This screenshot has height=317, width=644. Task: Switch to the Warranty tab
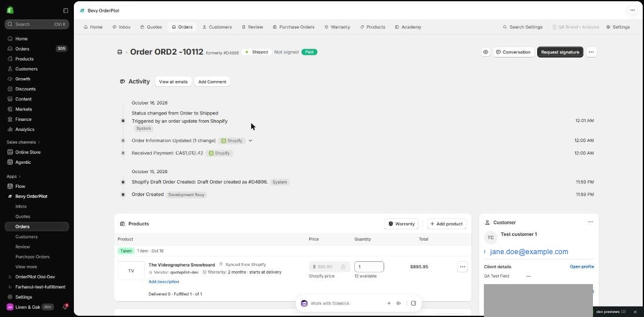point(337,27)
